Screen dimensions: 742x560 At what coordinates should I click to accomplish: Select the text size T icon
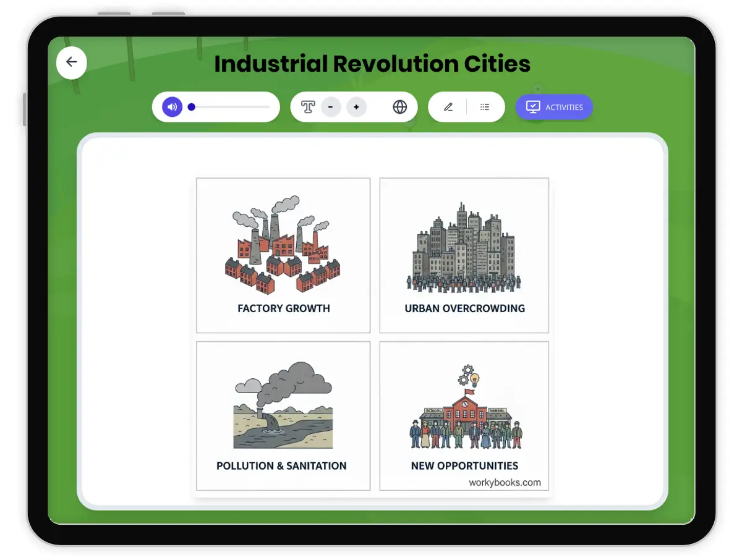click(x=309, y=106)
